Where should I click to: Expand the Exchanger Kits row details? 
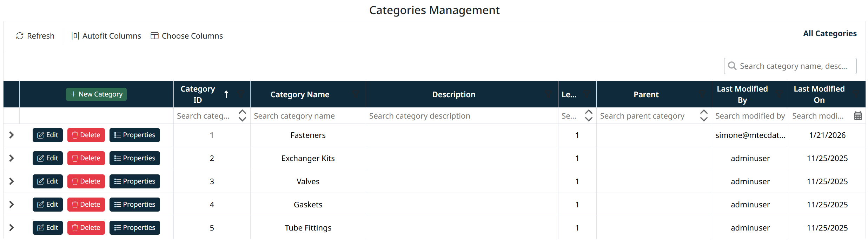[x=11, y=158]
